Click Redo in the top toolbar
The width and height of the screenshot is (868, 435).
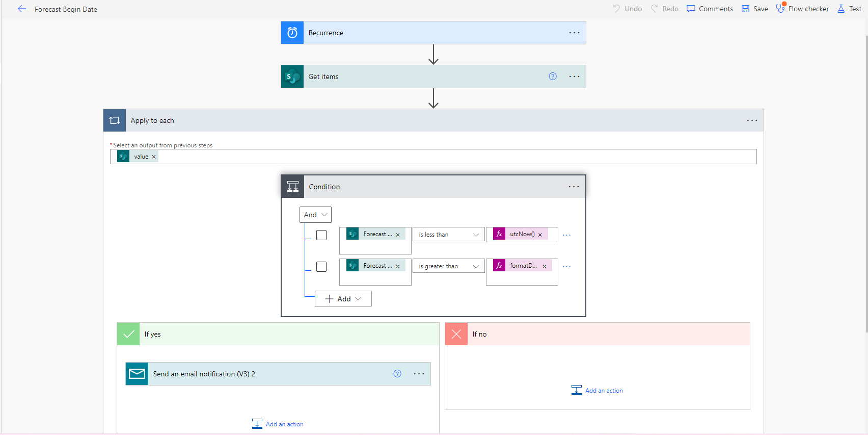click(665, 9)
